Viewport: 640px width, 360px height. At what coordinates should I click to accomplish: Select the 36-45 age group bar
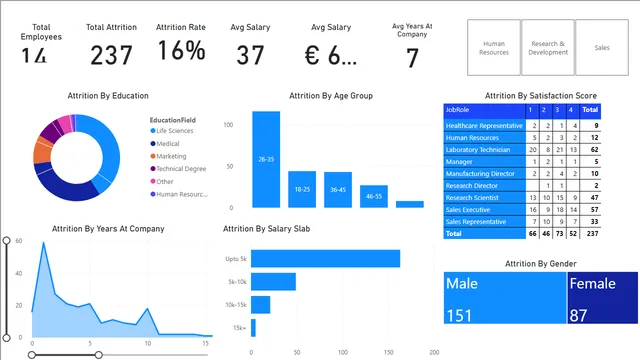point(338,190)
